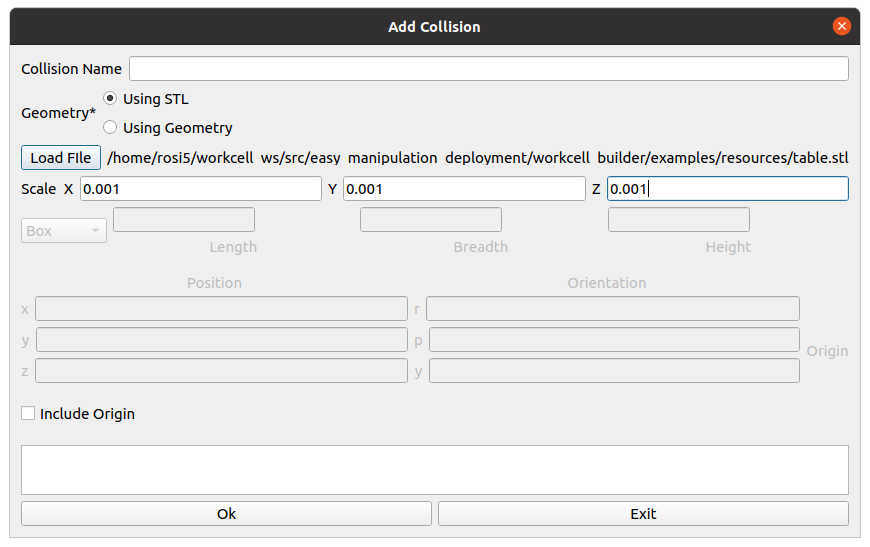Click the Position x field
The image size is (870, 547).
[221, 308]
